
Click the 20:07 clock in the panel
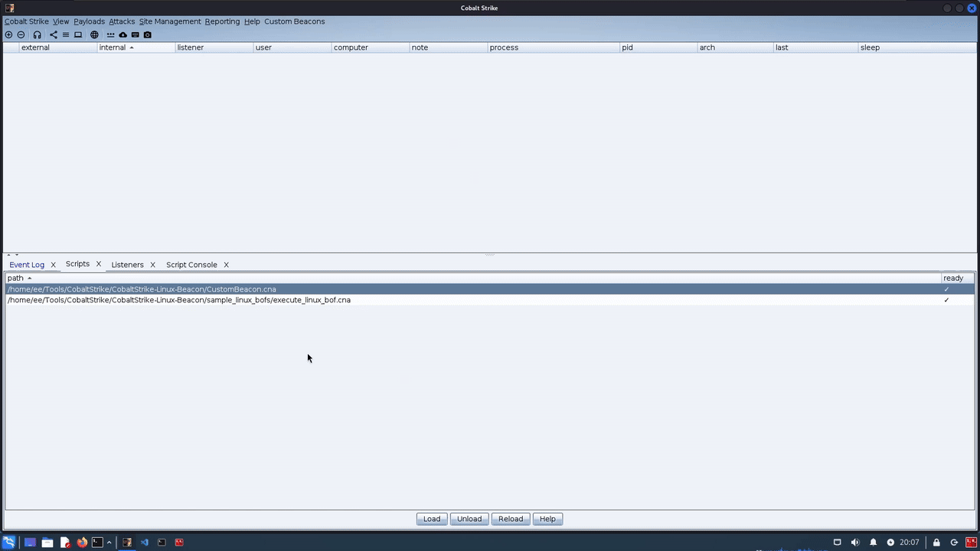(x=910, y=543)
